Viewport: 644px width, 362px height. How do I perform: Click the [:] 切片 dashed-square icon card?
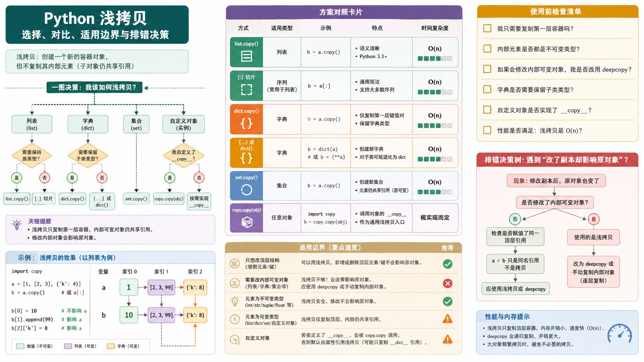(247, 85)
